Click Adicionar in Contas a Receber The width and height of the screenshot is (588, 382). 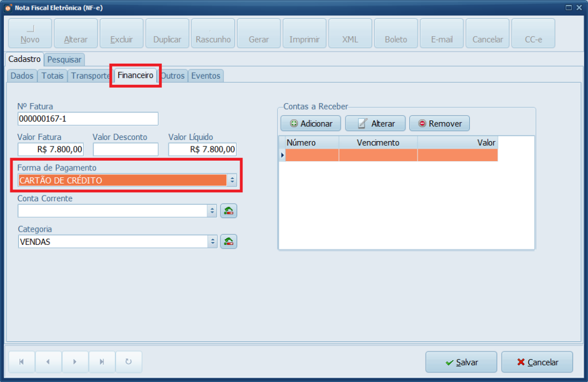[311, 123]
